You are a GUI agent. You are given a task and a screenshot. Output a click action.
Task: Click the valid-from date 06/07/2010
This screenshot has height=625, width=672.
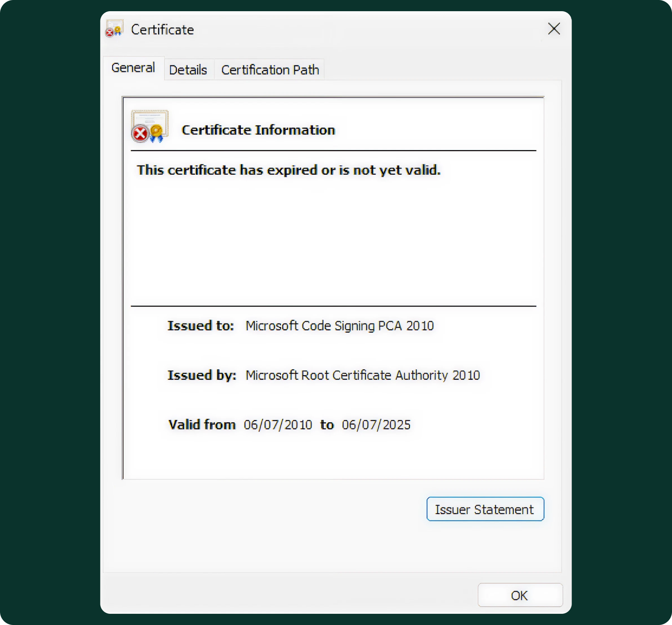278,425
